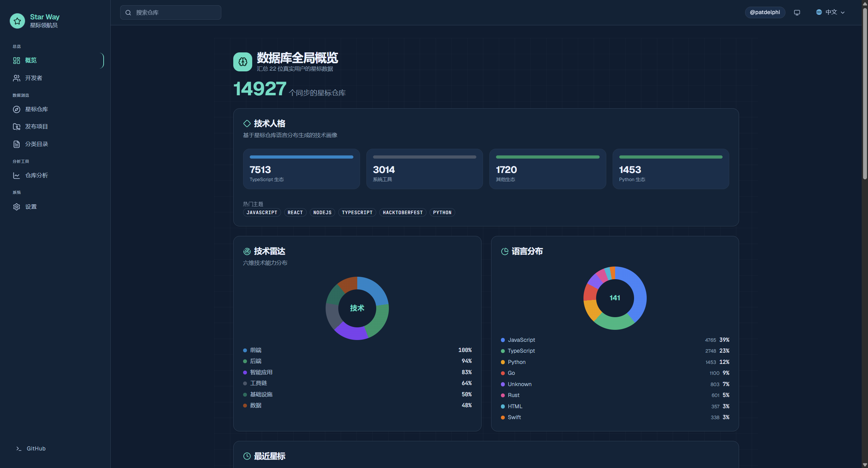Click the brain icon beside 数据库全局概览

click(243, 62)
